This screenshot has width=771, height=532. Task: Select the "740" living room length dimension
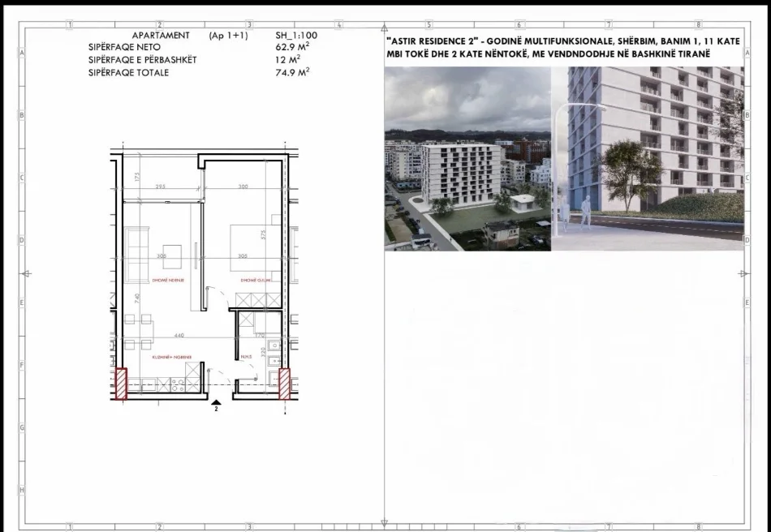click(138, 298)
